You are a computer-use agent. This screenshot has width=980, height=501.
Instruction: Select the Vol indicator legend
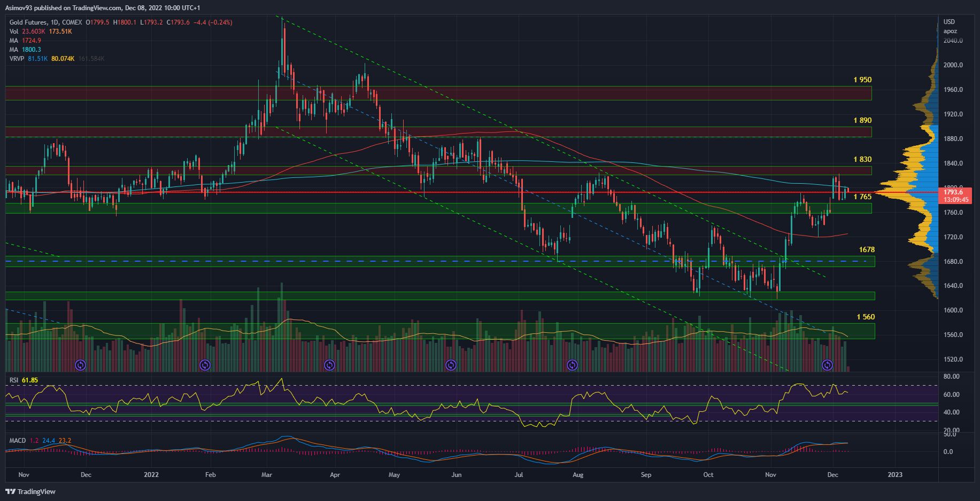[41, 32]
